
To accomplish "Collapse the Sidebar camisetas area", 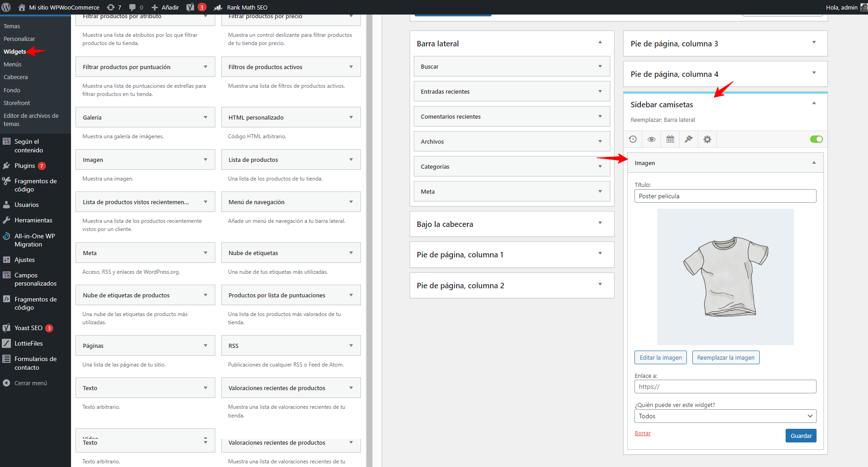I will [814, 103].
